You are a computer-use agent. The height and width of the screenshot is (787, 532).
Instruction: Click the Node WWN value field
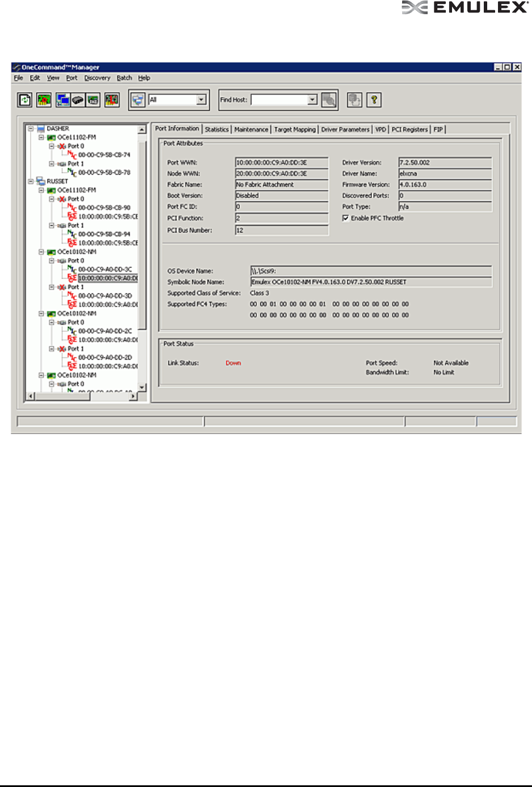tap(282, 173)
